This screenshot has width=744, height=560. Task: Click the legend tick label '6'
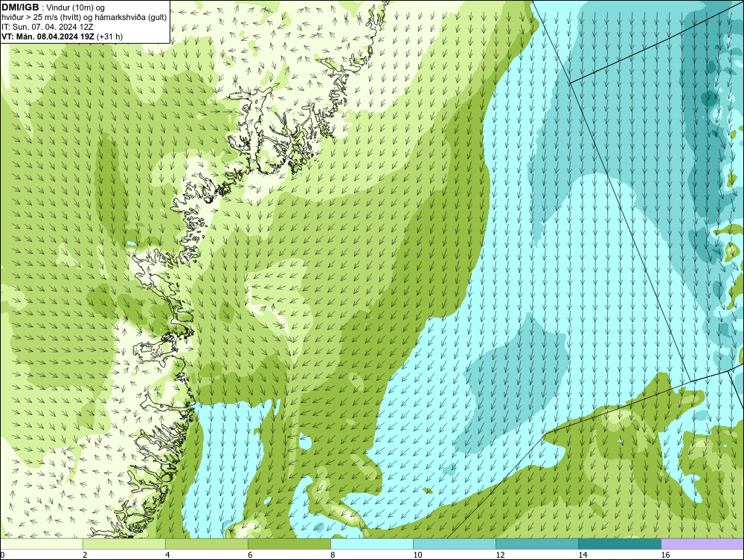point(250,555)
